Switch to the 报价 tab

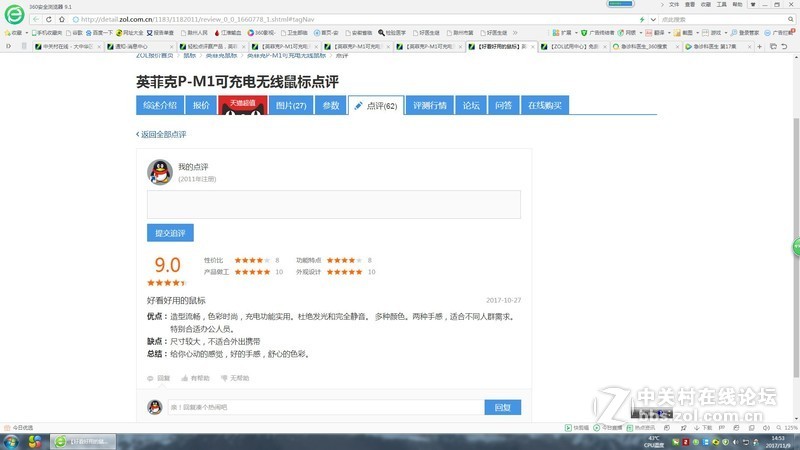[201, 105]
